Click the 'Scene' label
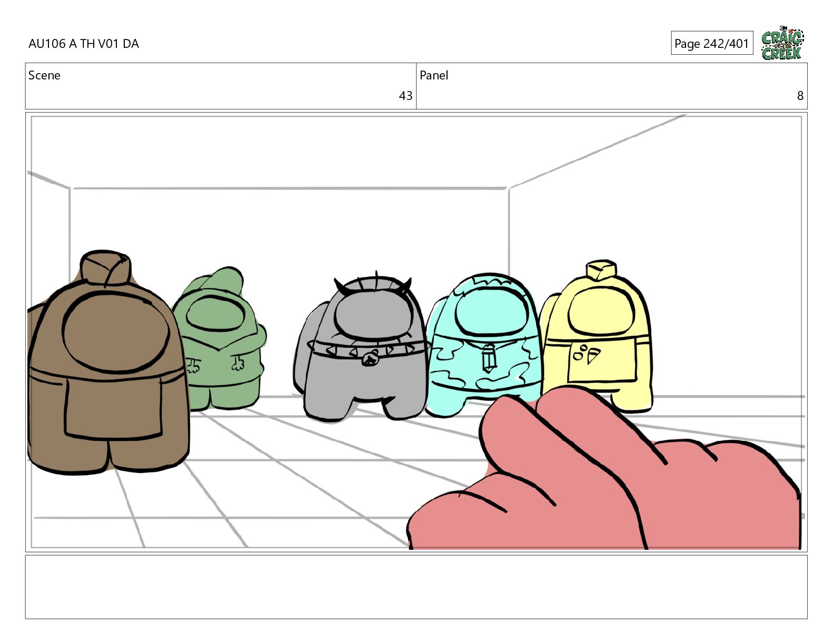 point(44,75)
